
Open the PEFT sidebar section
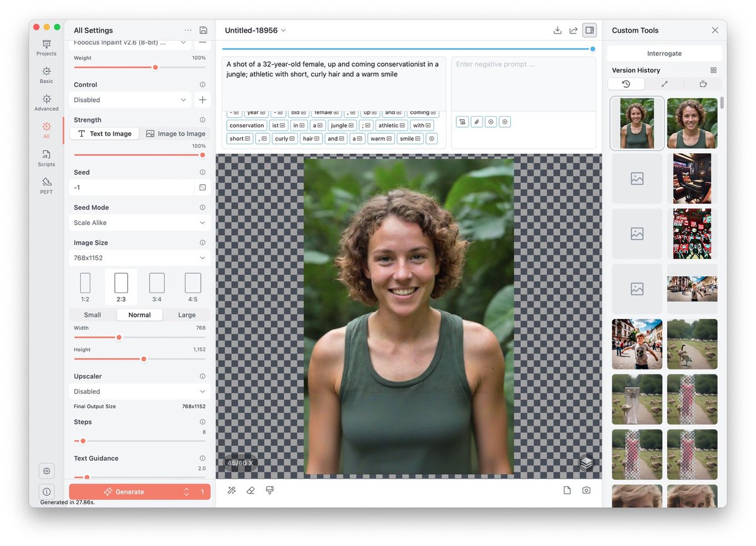pos(46,186)
